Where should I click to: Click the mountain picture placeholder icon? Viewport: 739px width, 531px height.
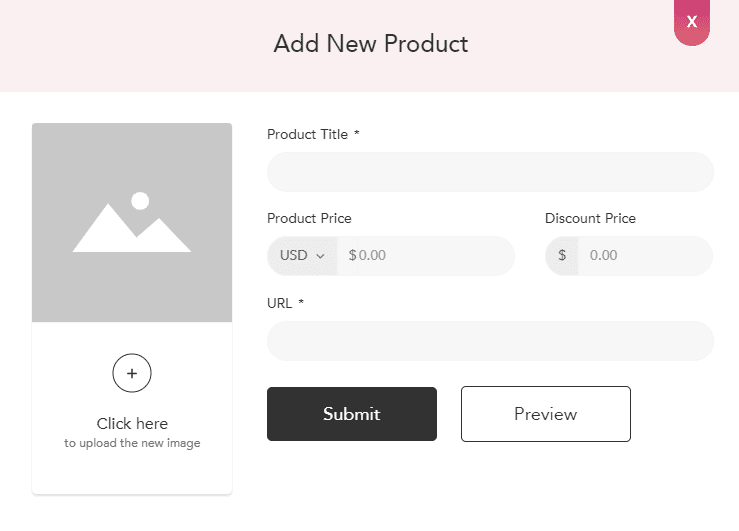(x=132, y=222)
